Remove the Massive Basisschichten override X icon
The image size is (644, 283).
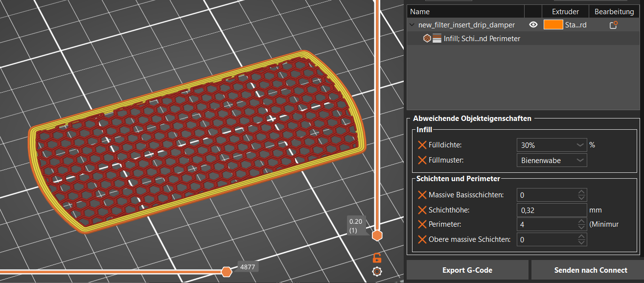coord(422,195)
